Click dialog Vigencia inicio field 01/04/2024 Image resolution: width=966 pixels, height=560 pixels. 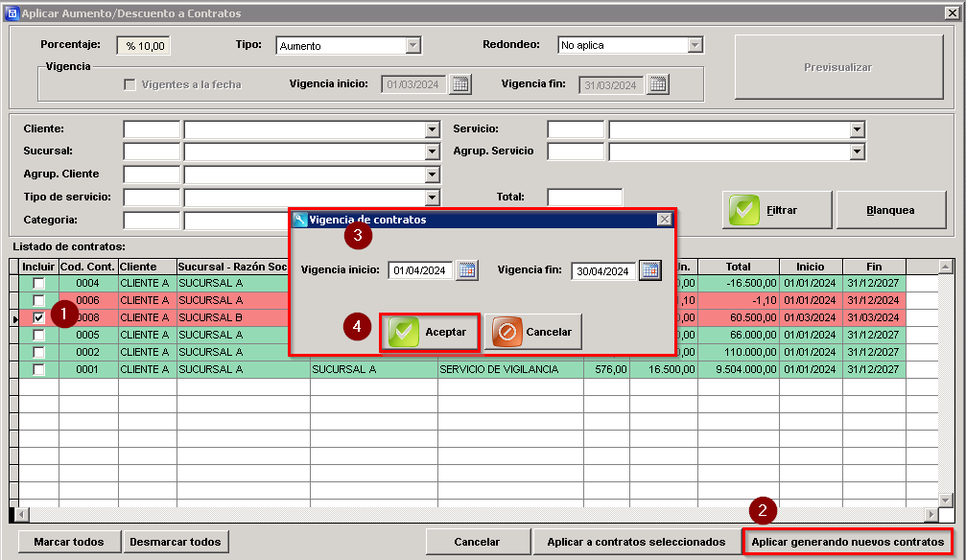pos(420,270)
